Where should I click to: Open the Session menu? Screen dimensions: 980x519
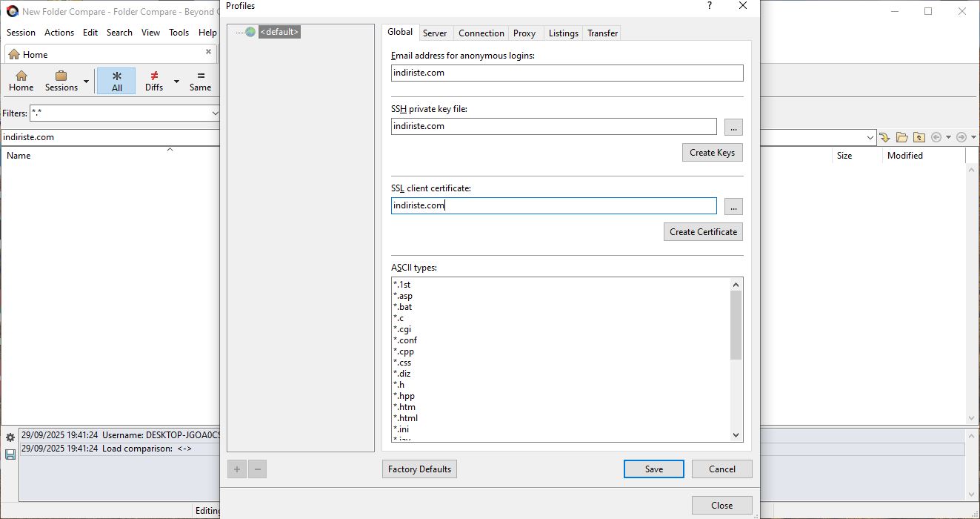(x=21, y=33)
